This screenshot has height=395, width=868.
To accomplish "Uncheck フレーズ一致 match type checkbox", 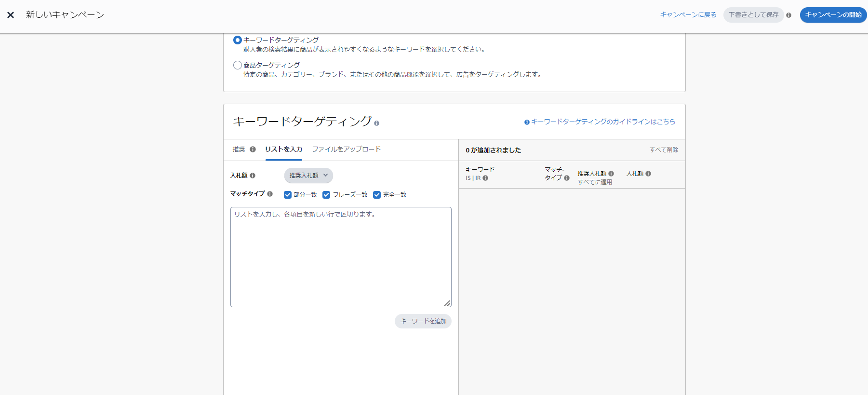I will click(x=326, y=195).
